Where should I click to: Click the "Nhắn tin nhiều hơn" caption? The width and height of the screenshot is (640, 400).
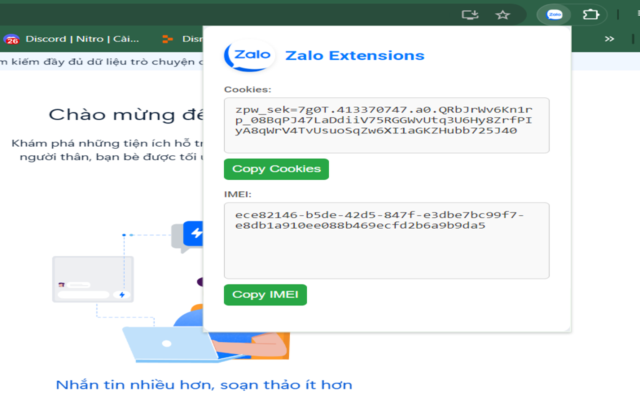(203, 385)
